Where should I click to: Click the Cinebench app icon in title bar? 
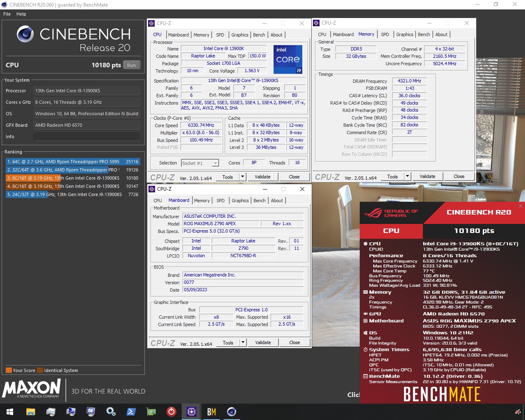tap(5, 5)
